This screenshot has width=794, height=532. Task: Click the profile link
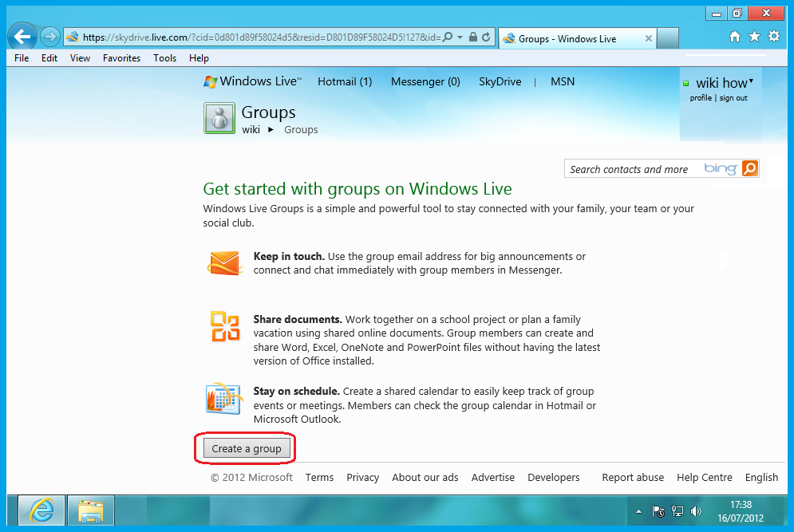701,97
